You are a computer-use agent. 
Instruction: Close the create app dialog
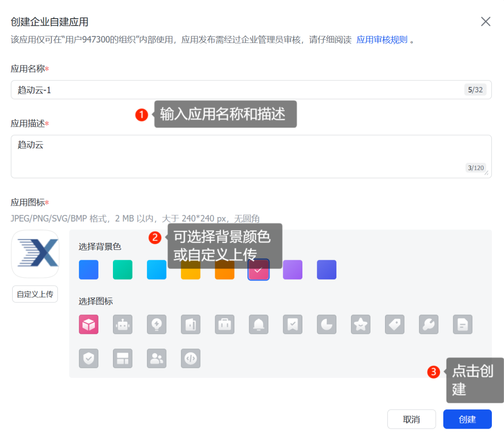tap(485, 21)
